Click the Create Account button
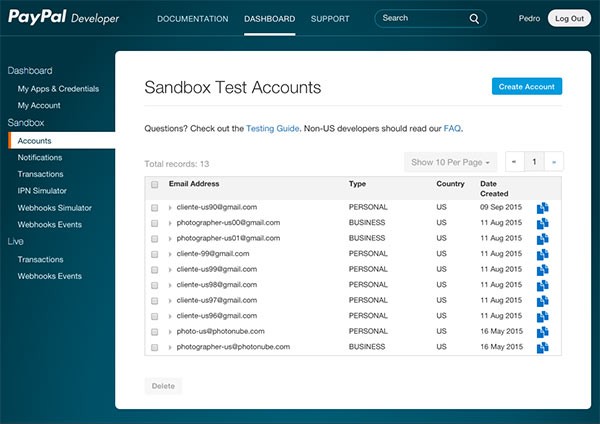 tap(527, 86)
